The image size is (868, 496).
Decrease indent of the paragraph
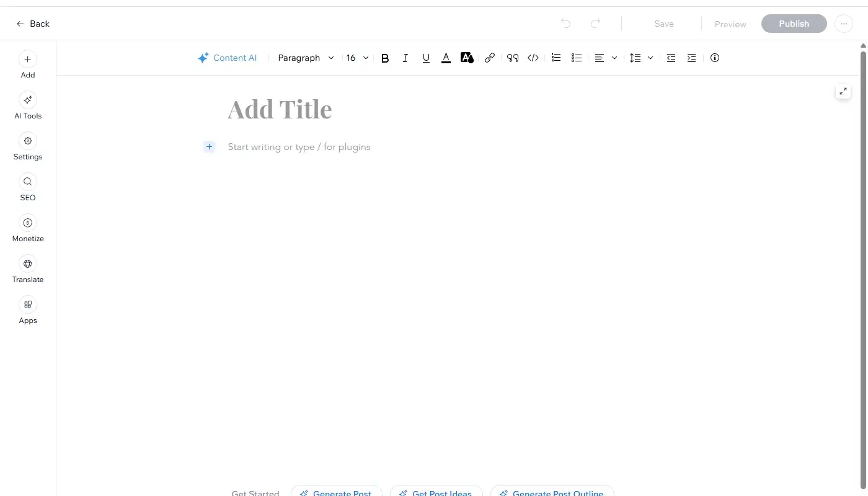point(671,58)
